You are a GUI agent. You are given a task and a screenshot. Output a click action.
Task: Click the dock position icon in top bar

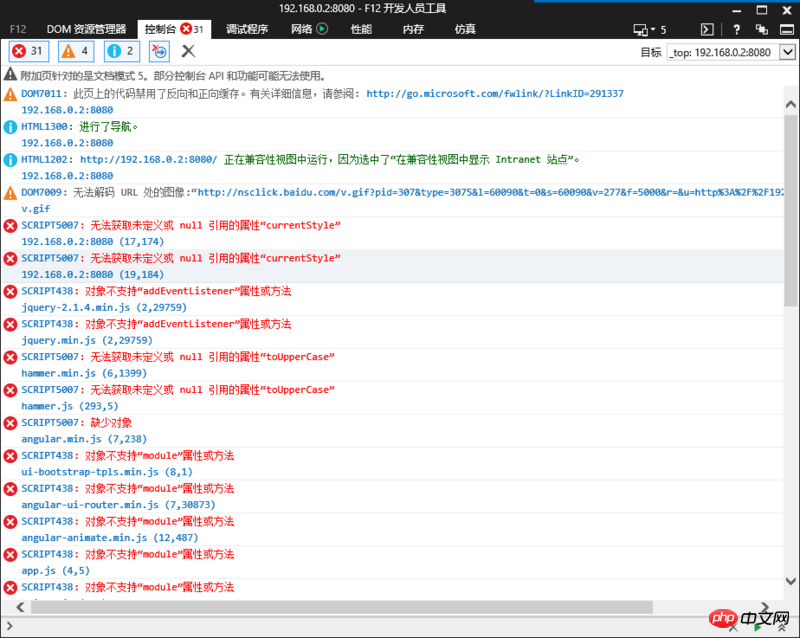(x=787, y=30)
